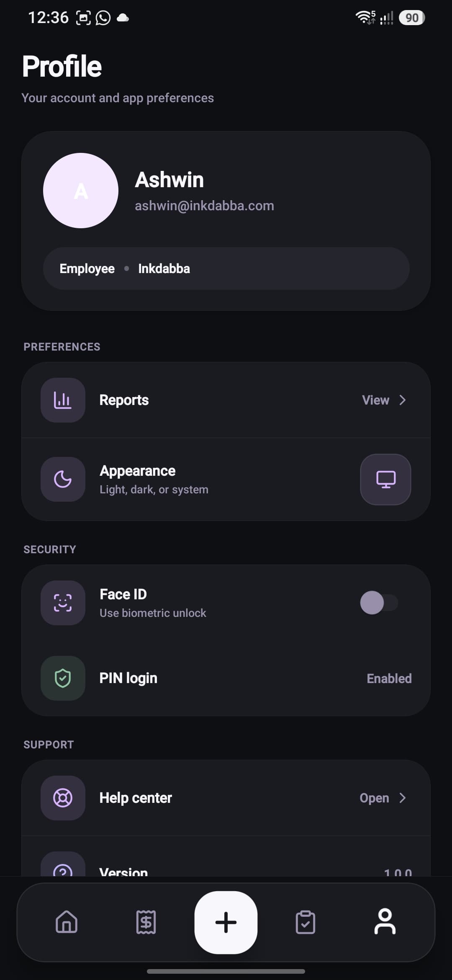
Task: Tap the Help center lifebuoy icon
Action: click(x=63, y=798)
